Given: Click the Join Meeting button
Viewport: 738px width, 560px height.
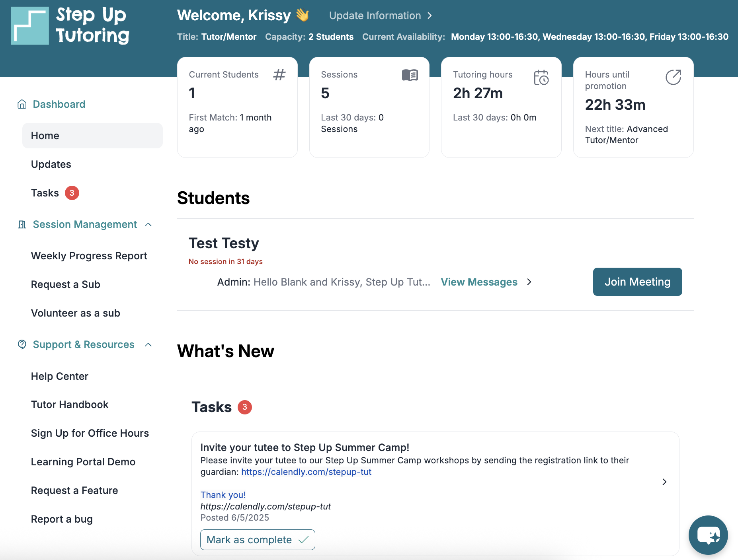Looking at the screenshot, I should tap(637, 282).
